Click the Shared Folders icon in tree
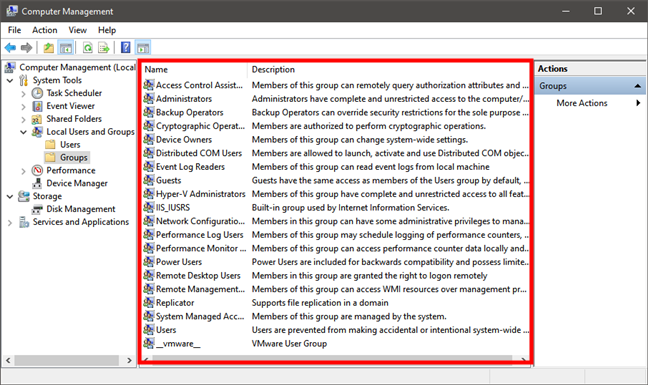Screen dimensions: 648x385 (x=37, y=119)
